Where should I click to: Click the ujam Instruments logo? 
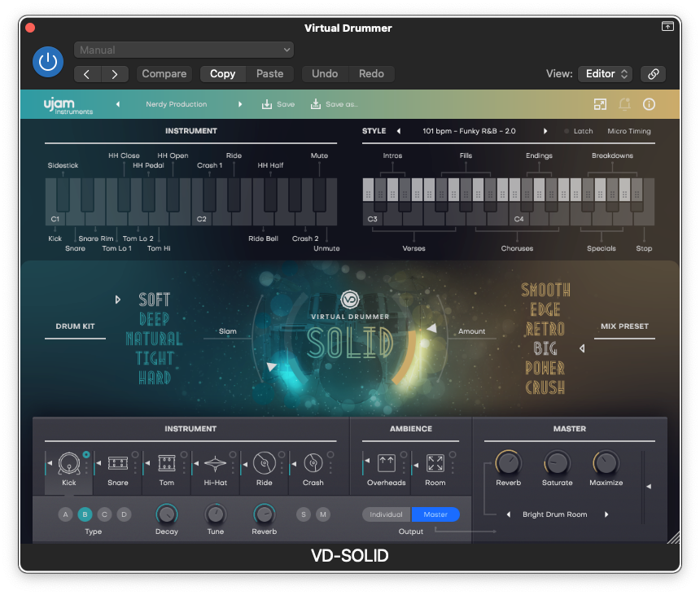[68, 106]
